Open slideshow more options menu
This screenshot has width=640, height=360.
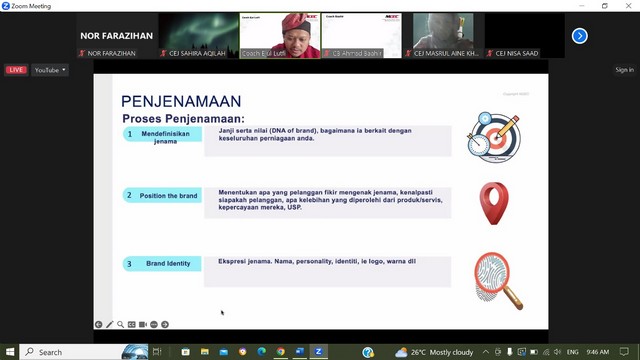pos(154,324)
